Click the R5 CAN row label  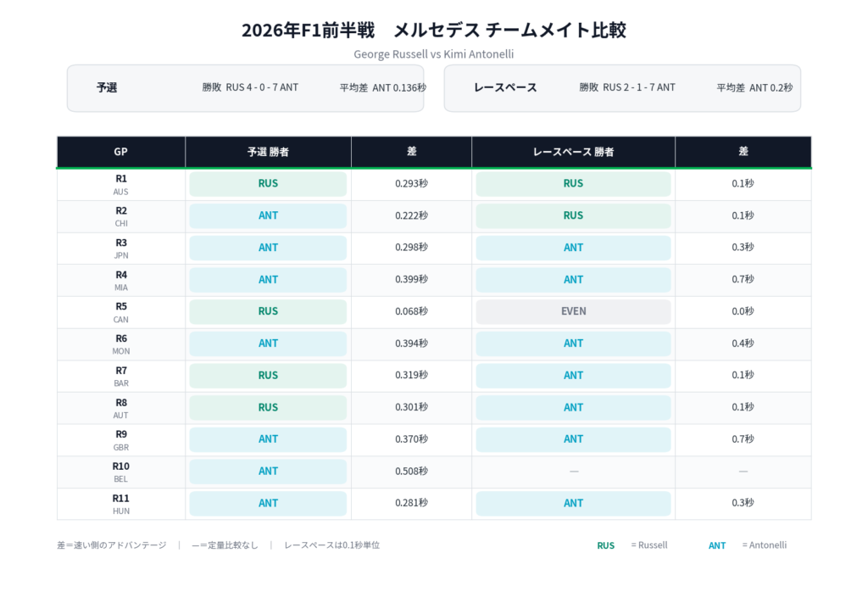coord(120,312)
